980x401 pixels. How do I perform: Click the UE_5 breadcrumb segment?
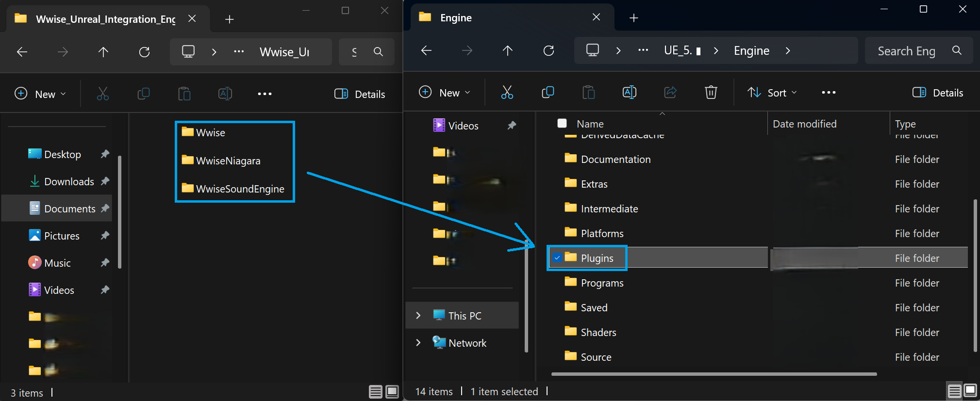click(682, 50)
